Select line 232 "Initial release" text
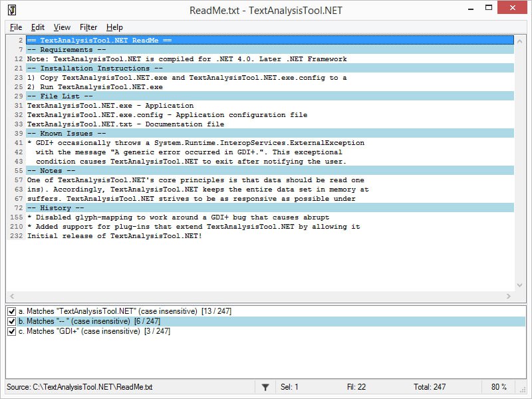 (x=114, y=236)
